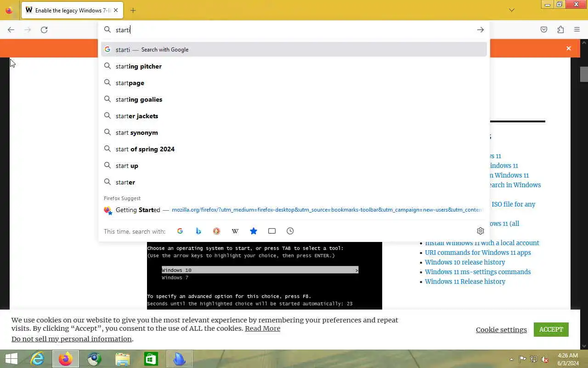Click the boot menu screenshot image
This screenshot has height=368, width=588.
(x=265, y=275)
